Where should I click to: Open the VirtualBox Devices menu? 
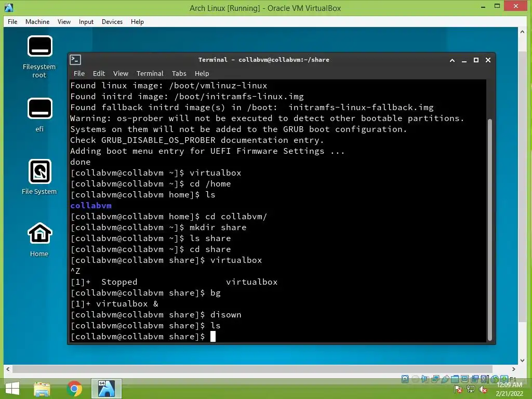[x=112, y=22]
